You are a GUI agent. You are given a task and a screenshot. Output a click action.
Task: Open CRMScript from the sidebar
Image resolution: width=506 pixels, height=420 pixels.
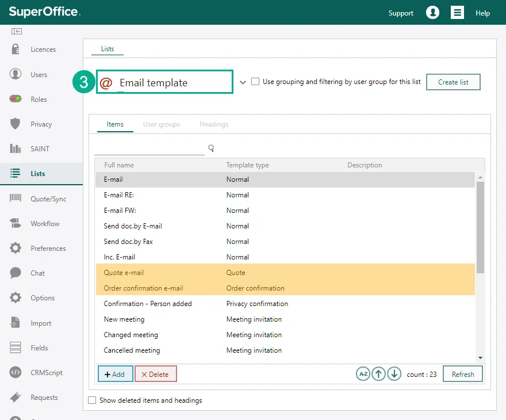point(46,373)
